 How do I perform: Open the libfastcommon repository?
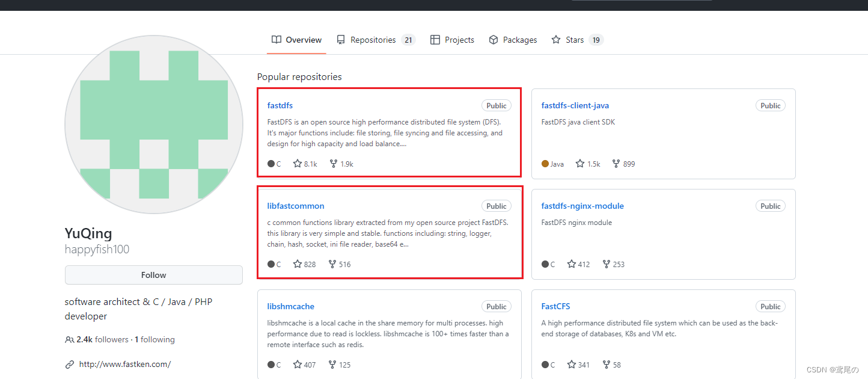pyautogui.click(x=296, y=206)
